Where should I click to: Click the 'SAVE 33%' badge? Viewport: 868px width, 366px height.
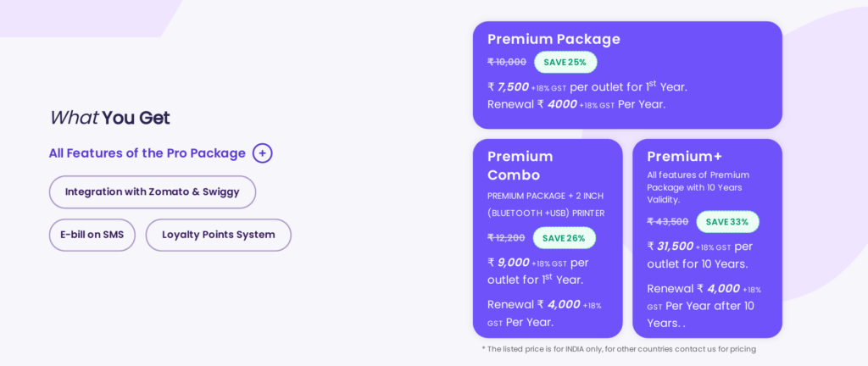pos(727,222)
